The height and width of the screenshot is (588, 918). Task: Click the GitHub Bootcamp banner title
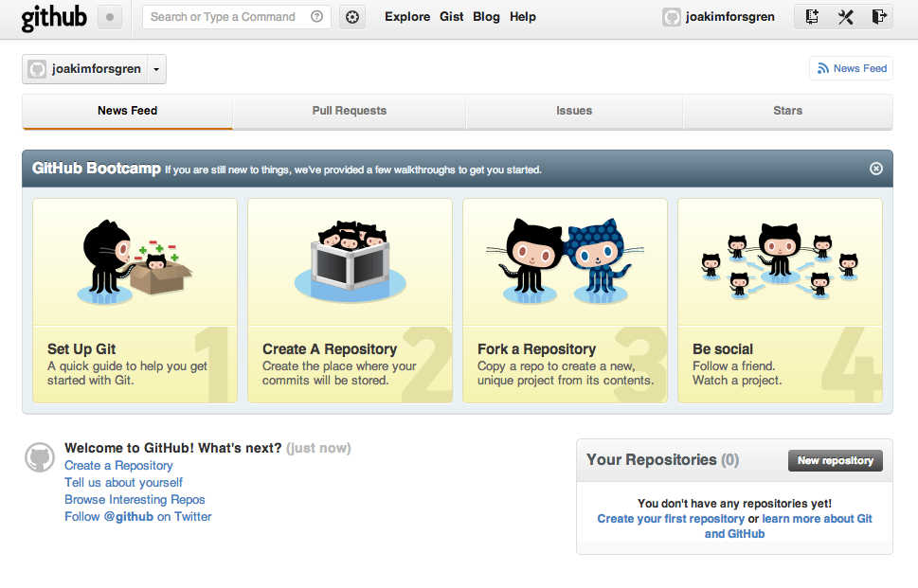[x=97, y=169]
